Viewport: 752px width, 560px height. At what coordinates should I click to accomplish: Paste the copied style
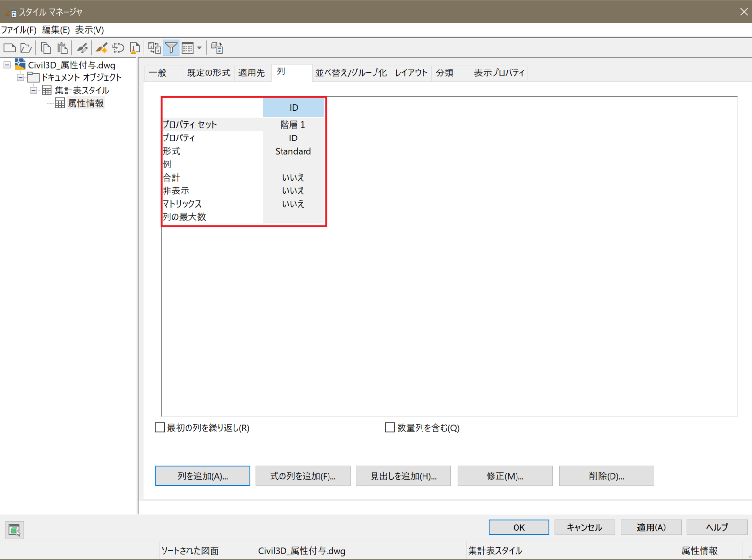[x=62, y=47]
